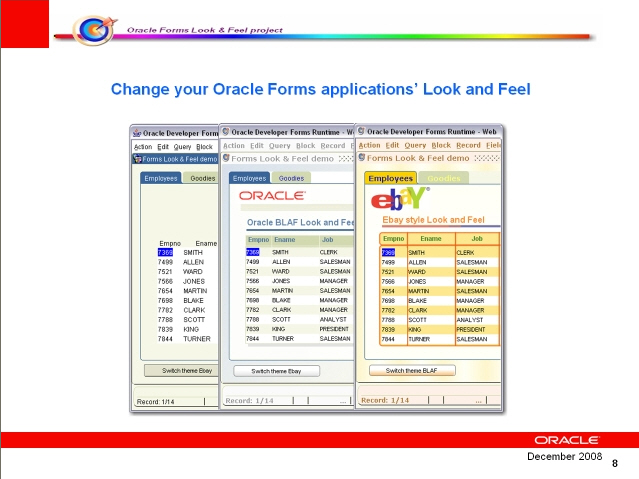This screenshot has height=479, width=639.
Task: Click Record: 1/14 status in the left window
Action: click(x=155, y=402)
